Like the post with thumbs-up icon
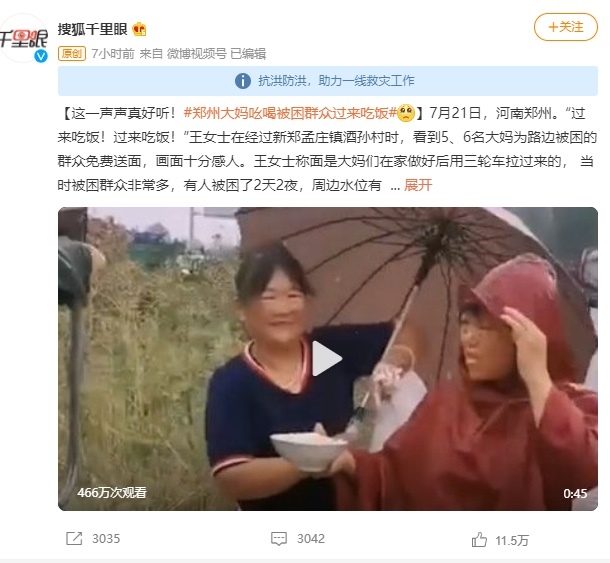The width and height of the screenshot is (610, 563). point(479,540)
